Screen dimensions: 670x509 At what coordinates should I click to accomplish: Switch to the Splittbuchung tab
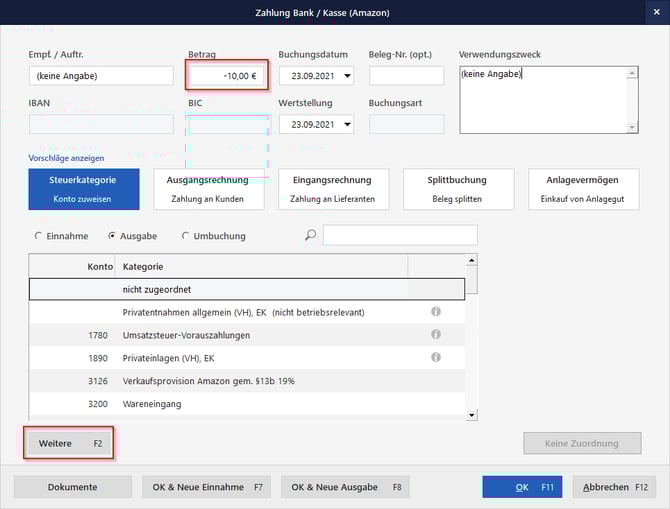(x=458, y=189)
